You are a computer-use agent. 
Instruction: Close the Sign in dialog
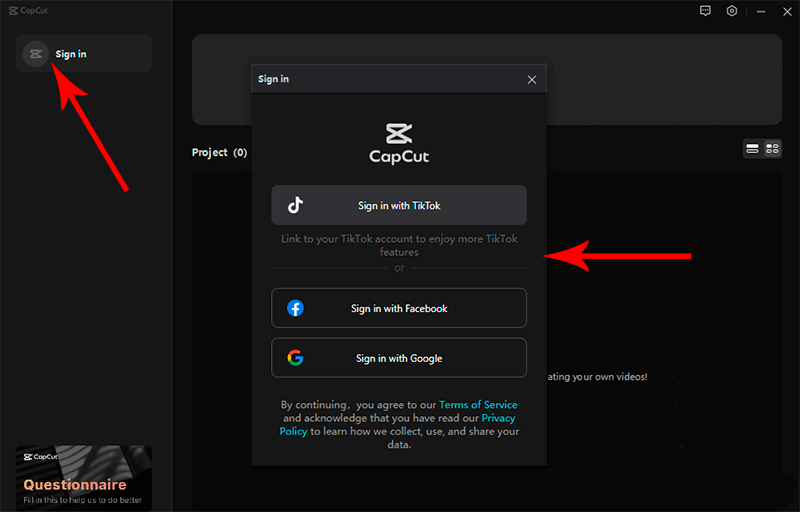532,80
